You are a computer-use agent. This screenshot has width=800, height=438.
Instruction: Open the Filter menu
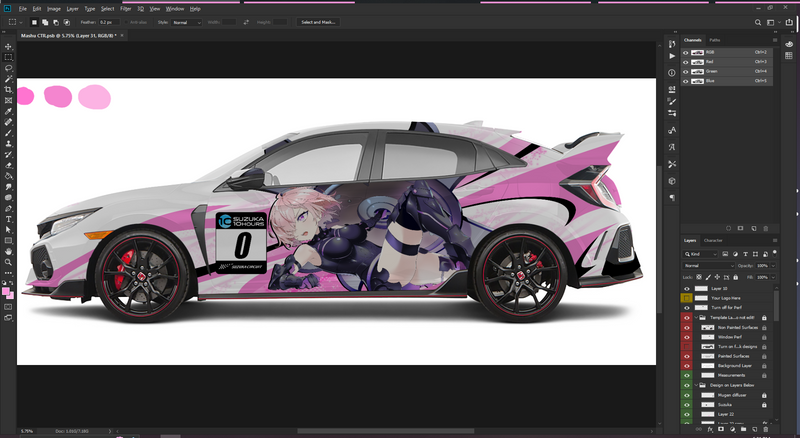pos(125,8)
